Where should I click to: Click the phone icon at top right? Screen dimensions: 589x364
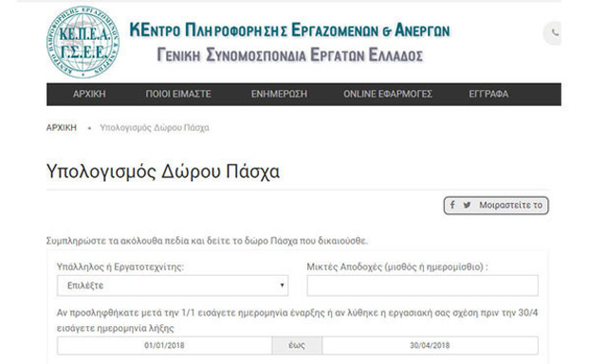[555, 33]
